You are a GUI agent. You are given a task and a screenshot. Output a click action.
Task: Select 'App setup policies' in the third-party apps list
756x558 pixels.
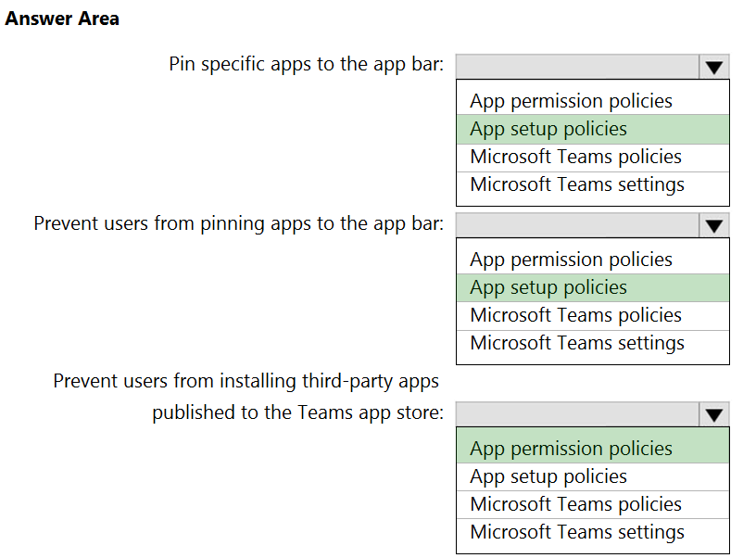pos(593,477)
